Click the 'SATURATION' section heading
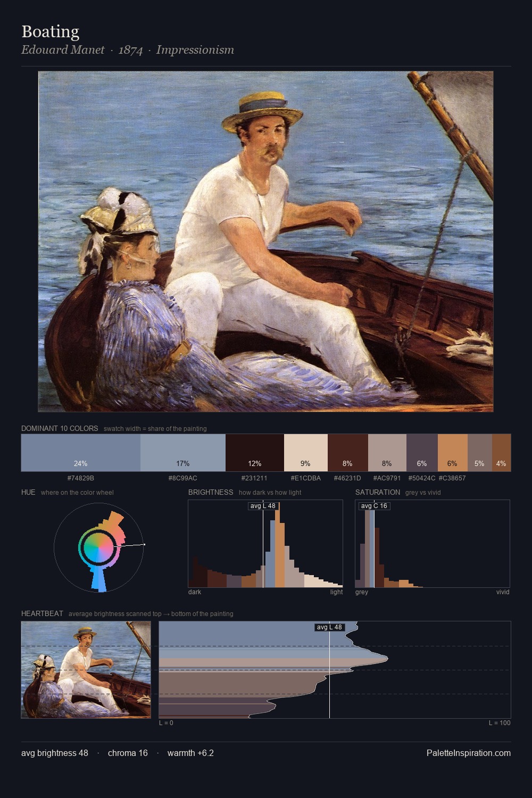532x798 pixels. pos(378,492)
